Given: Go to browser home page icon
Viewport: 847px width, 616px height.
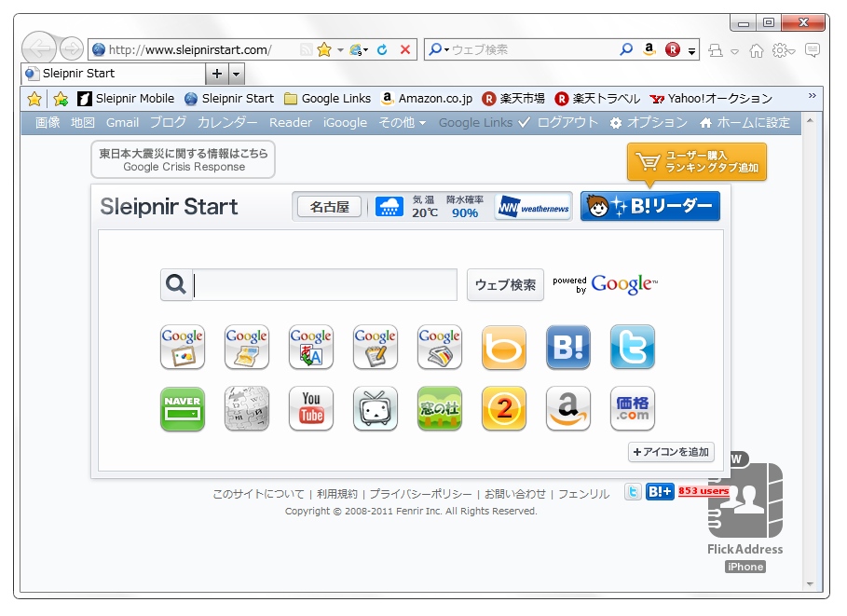Looking at the screenshot, I should (x=757, y=50).
